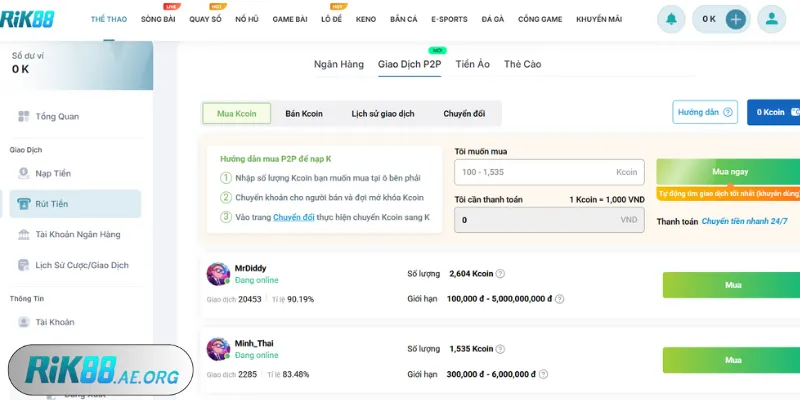Open the Thể Thao menu item
The image size is (800, 400).
tap(108, 19)
